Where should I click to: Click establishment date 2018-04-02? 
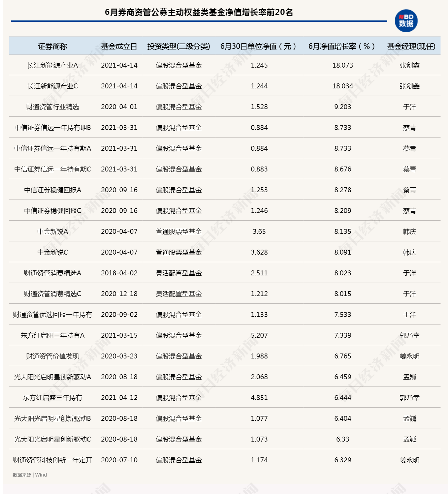tap(119, 273)
